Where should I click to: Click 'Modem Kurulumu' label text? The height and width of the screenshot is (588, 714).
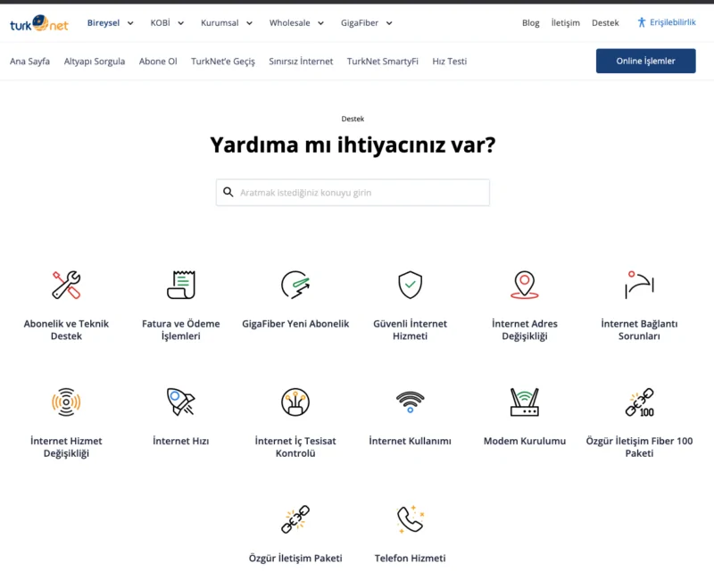525,441
